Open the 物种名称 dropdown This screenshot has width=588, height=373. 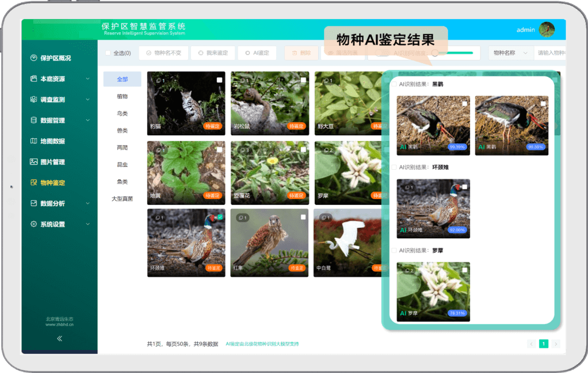[x=510, y=53]
